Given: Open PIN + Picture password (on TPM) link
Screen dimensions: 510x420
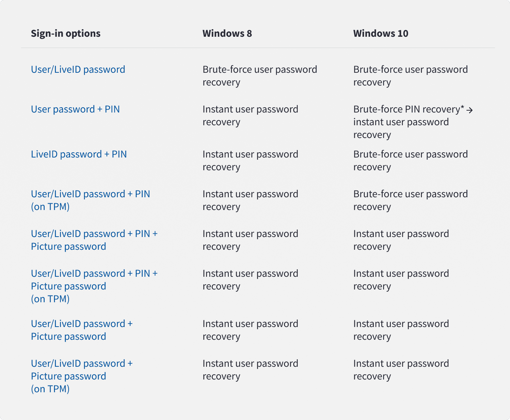Looking at the screenshot, I should pos(94,286).
